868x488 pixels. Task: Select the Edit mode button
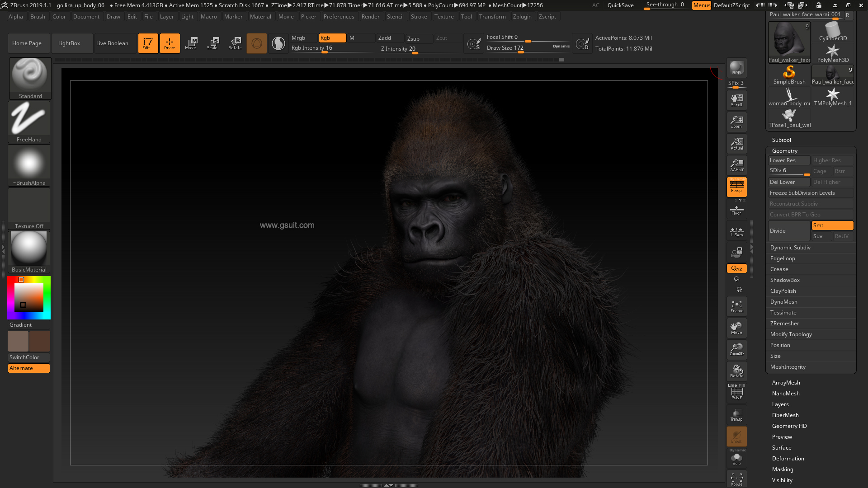tap(148, 43)
